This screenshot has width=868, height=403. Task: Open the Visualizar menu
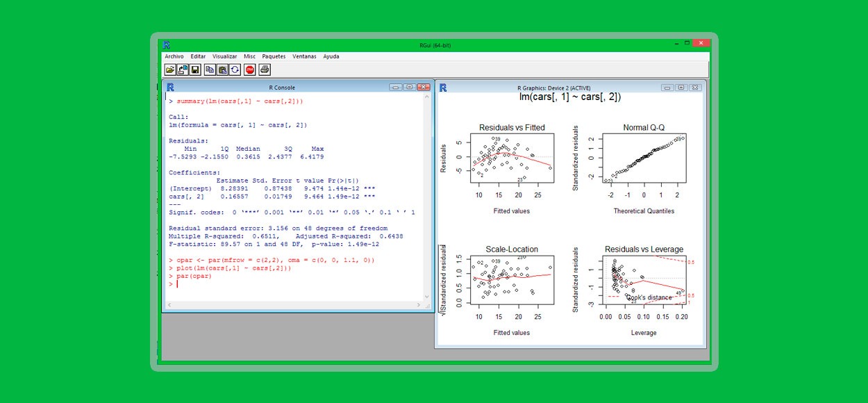225,56
